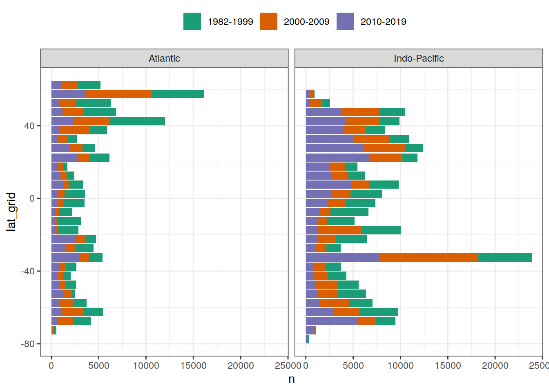Image resolution: width=549 pixels, height=392 pixels.
Task: Click the Atlantic facet header
Action: coord(164,58)
